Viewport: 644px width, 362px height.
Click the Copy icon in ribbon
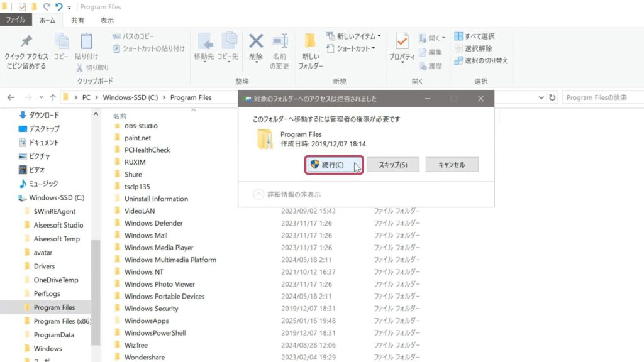62,41
